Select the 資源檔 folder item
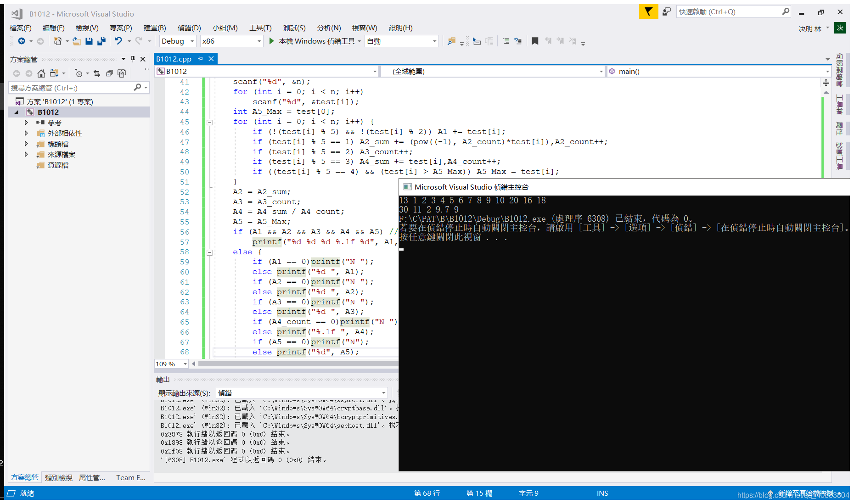The height and width of the screenshot is (504, 854). coord(58,165)
